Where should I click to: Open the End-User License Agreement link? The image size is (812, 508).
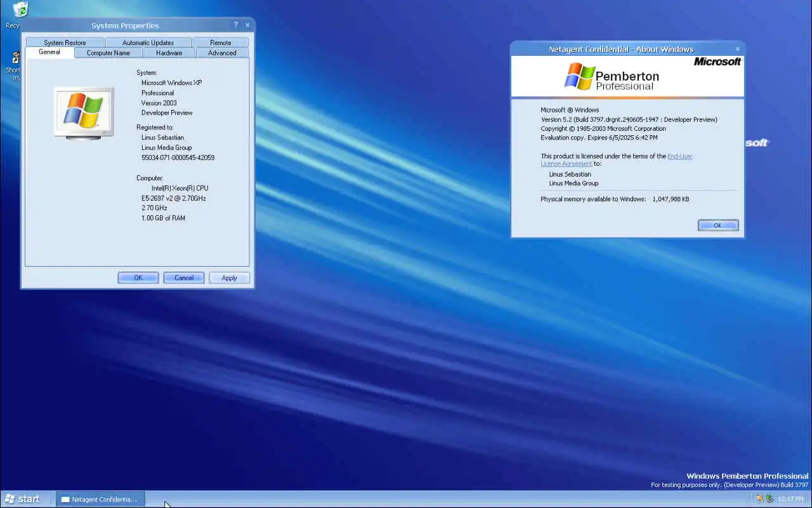tap(616, 159)
